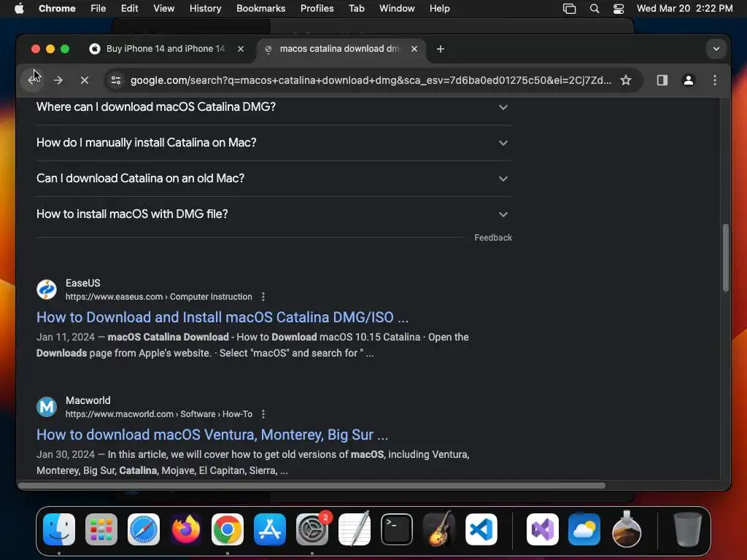Click the date and time in menu bar
Screen dimensions: 747x560
[684, 9]
